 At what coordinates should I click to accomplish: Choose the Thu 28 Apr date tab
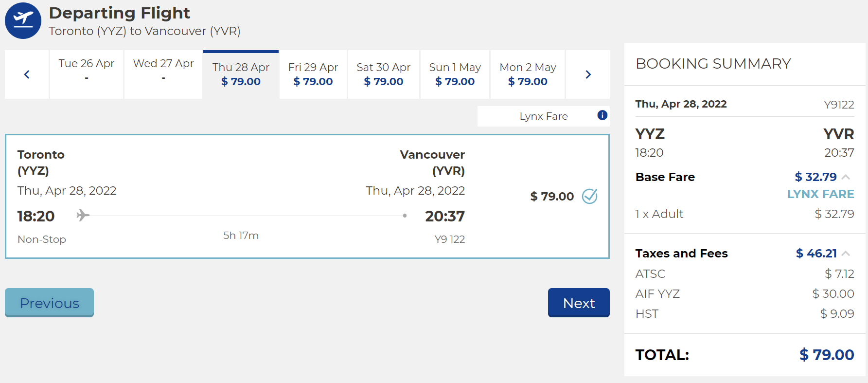point(241,74)
